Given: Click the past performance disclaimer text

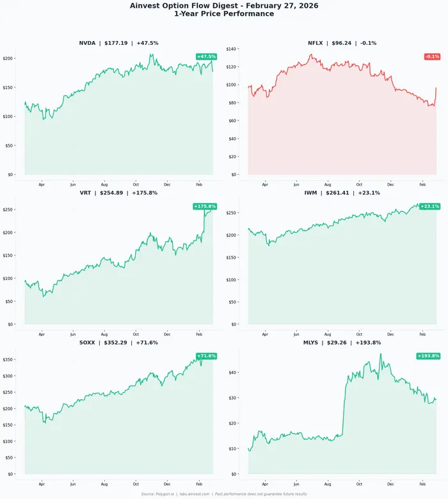Looking at the screenshot, I should (x=260, y=494).
